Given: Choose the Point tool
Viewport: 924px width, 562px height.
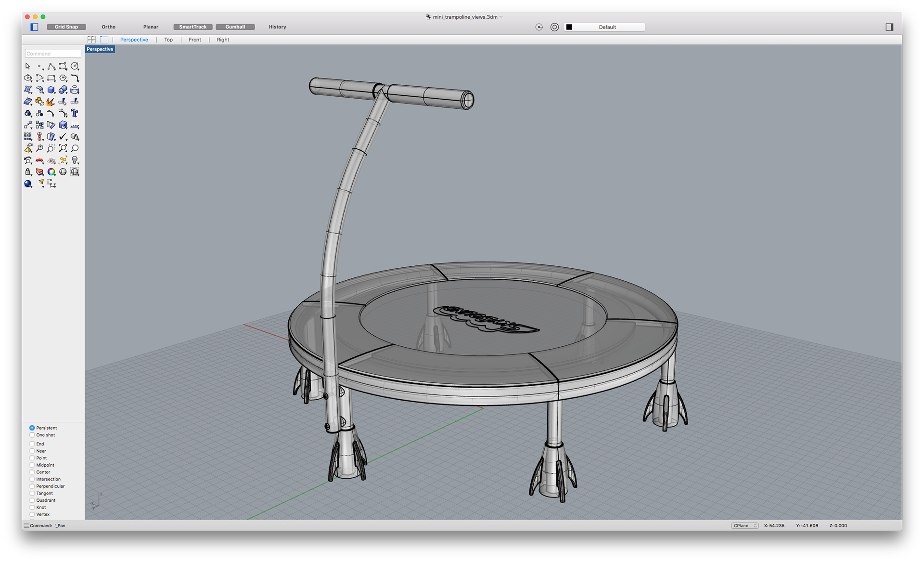Looking at the screenshot, I should (x=39, y=66).
